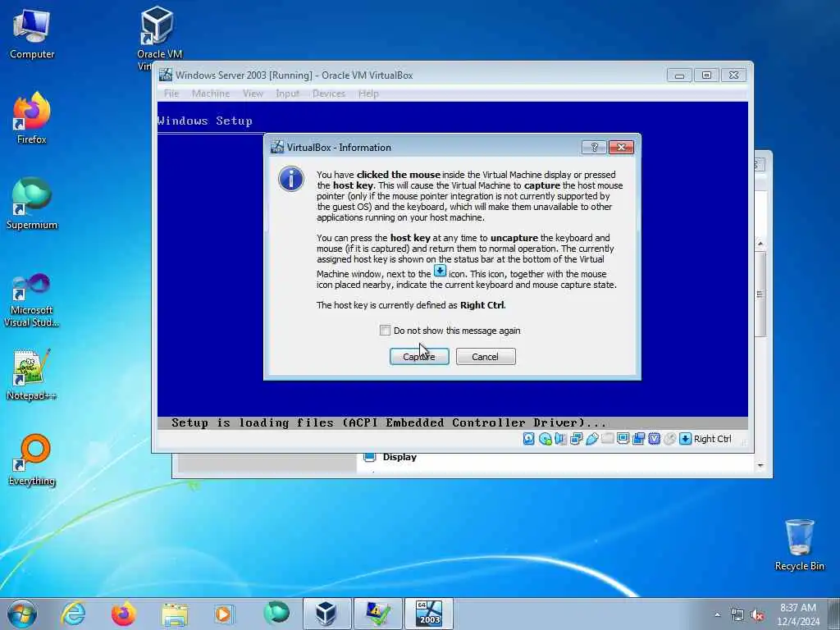Click VirtualBox Manager scrollbar down arrow
The height and width of the screenshot is (630, 840).
[760, 466]
